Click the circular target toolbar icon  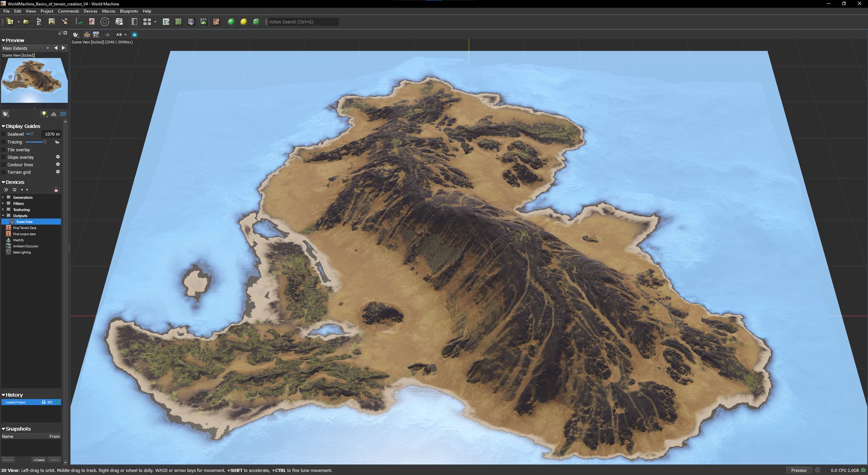pyautogui.click(x=105, y=22)
